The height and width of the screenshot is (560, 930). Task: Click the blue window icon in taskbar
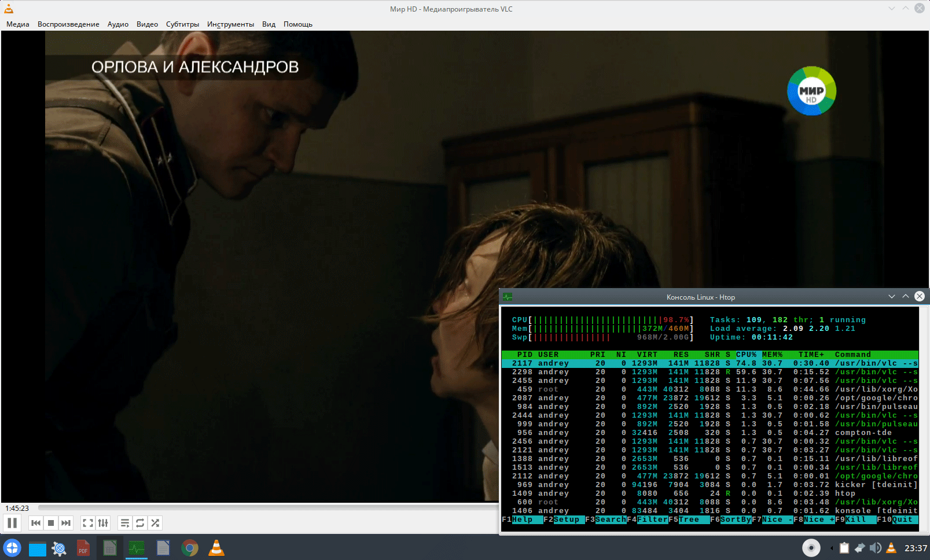38,548
